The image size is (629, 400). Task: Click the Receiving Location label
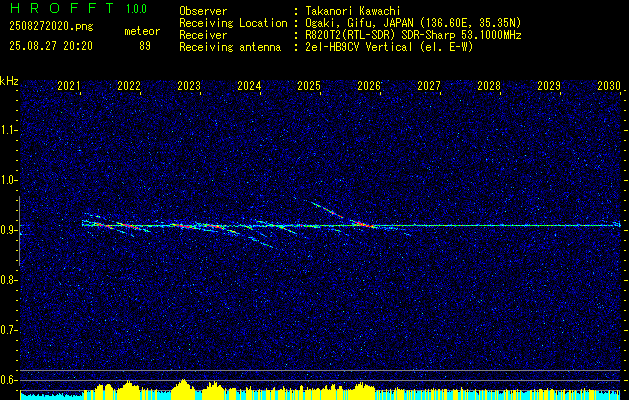click(233, 23)
